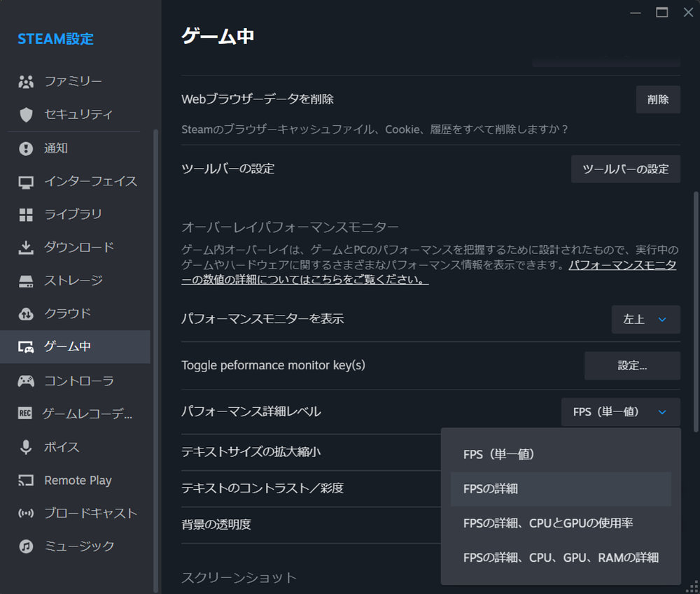
Task: Click the テキストサイズの拡大縮小 label
Action: click(x=251, y=452)
